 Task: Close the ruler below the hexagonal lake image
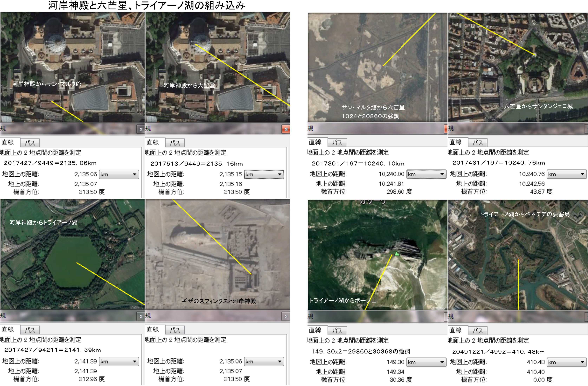[141, 316]
